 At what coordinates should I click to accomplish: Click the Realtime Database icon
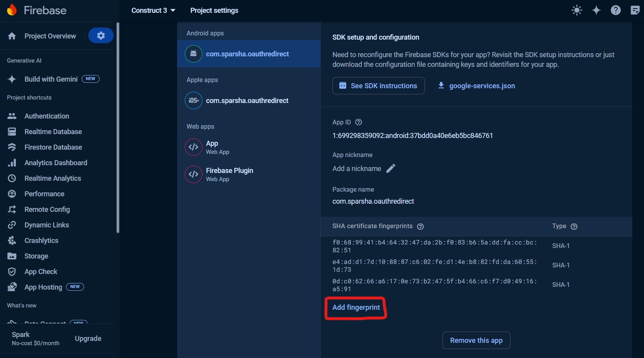coord(12,132)
